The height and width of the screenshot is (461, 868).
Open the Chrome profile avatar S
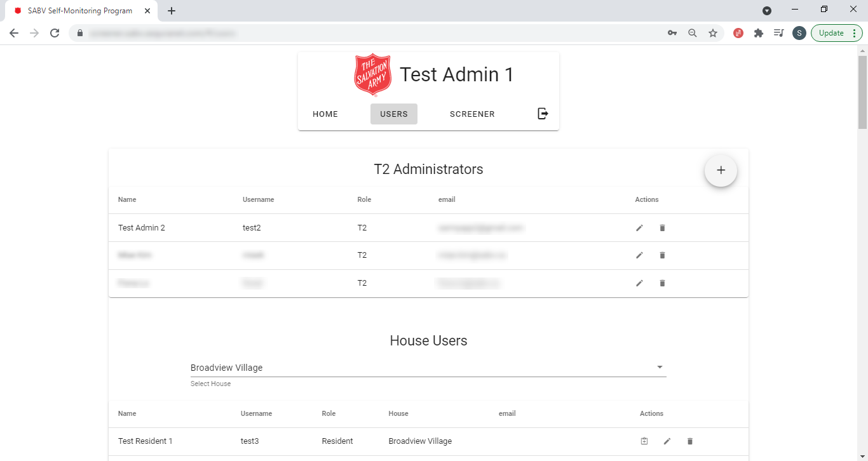coord(799,33)
